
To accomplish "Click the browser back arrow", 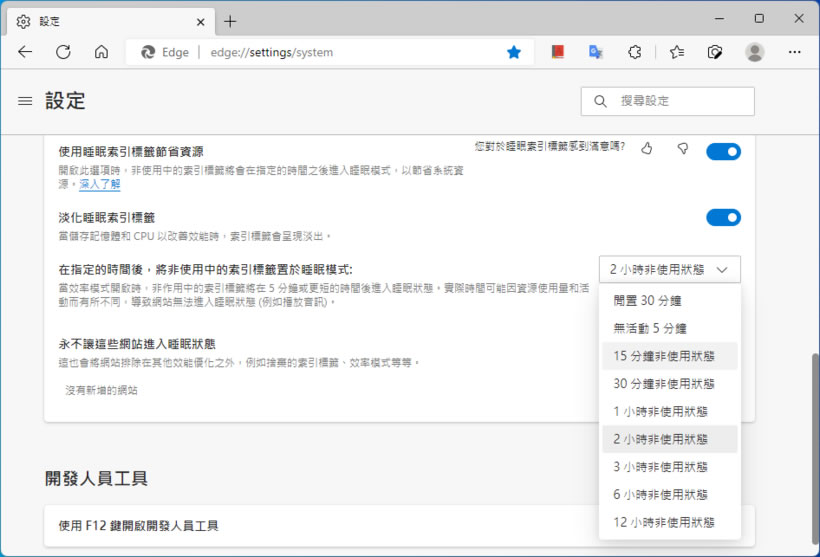I will click(26, 52).
